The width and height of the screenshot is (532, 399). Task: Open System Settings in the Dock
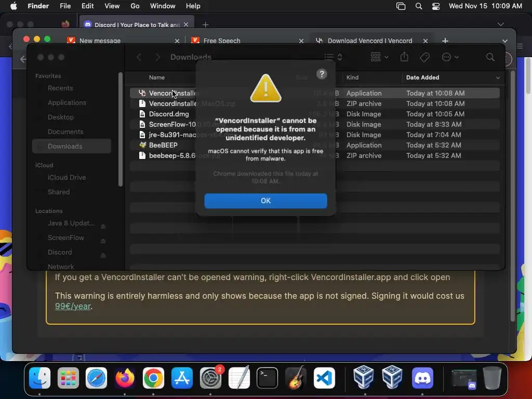pyautogui.click(x=210, y=378)
